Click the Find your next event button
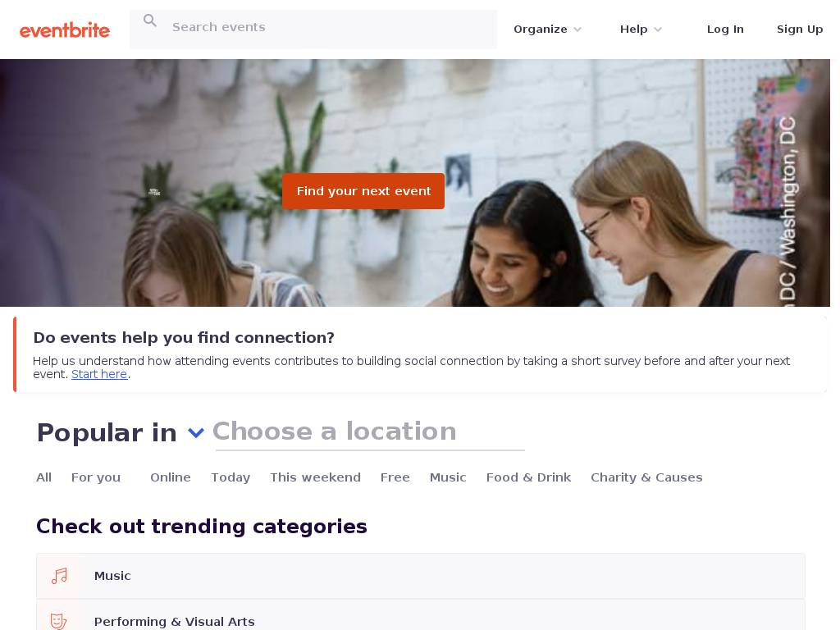 (363, 191)
